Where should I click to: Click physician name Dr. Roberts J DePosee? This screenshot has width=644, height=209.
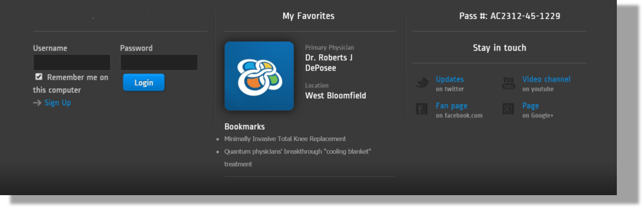[x=328, y=63]
